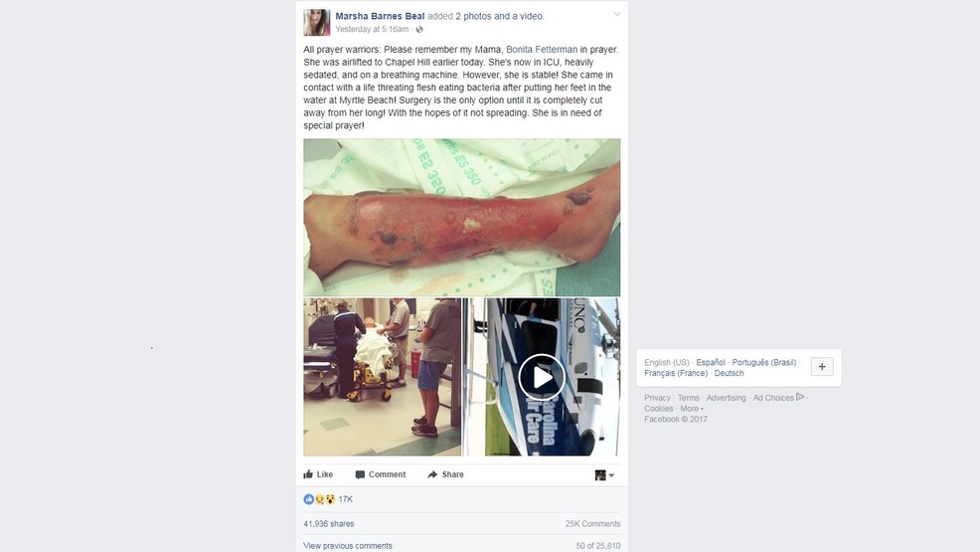
Task: Click the Share arrow icon
Action: pos(432,474)
